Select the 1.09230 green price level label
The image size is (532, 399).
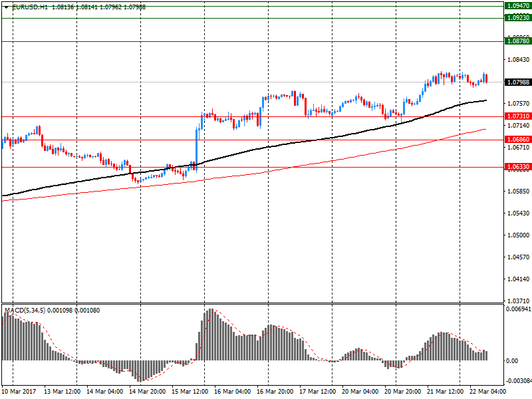tap(518, 18)
